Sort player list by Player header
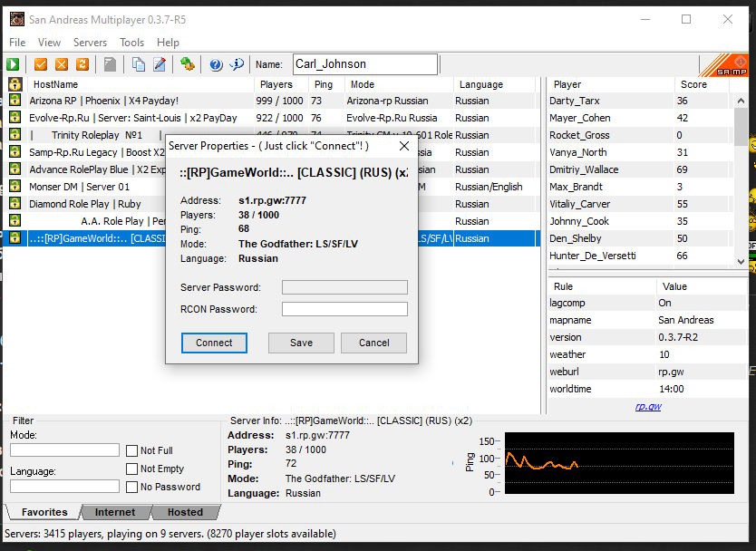756x551 pixels. (x=611, y=84)
